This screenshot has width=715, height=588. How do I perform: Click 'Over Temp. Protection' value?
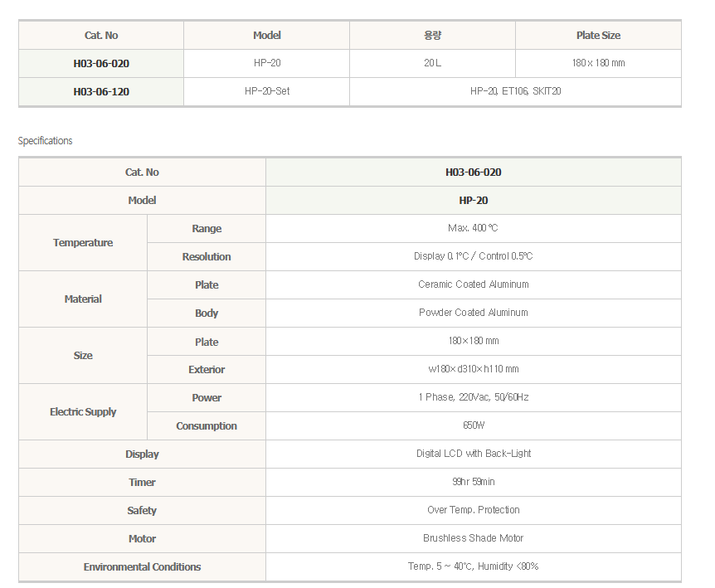(474, 510)
